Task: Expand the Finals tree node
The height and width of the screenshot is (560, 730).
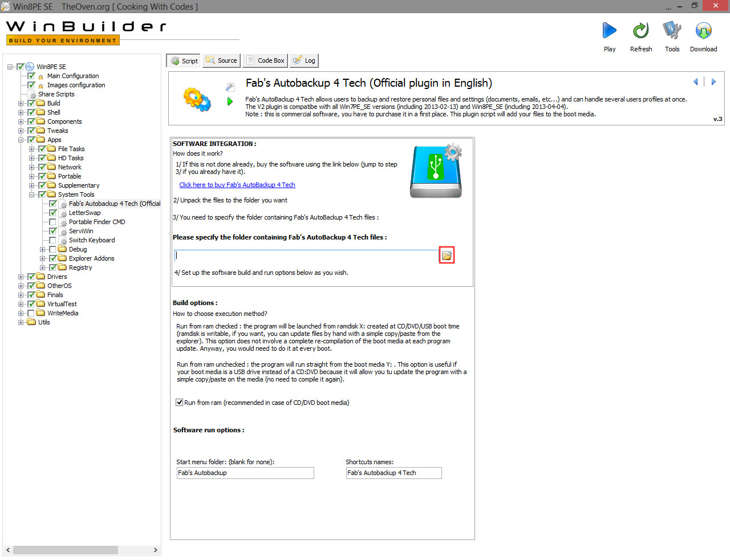Action: pyautogui.click(x=21, y=295)
